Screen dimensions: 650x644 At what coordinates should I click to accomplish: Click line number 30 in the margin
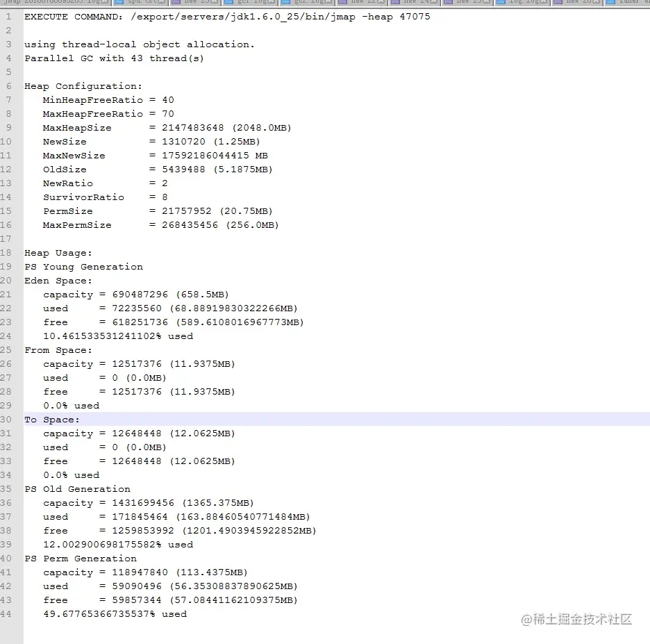coord(6,420)
